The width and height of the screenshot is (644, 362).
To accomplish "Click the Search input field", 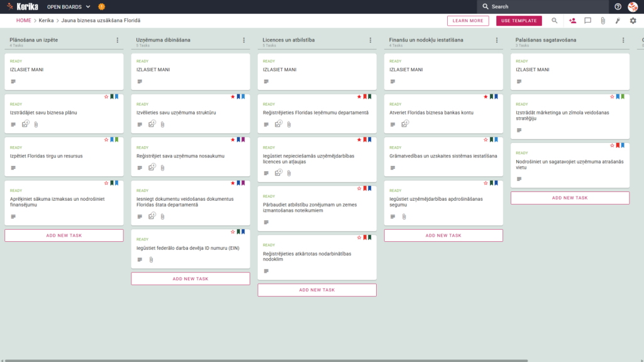I will (543, 6).
